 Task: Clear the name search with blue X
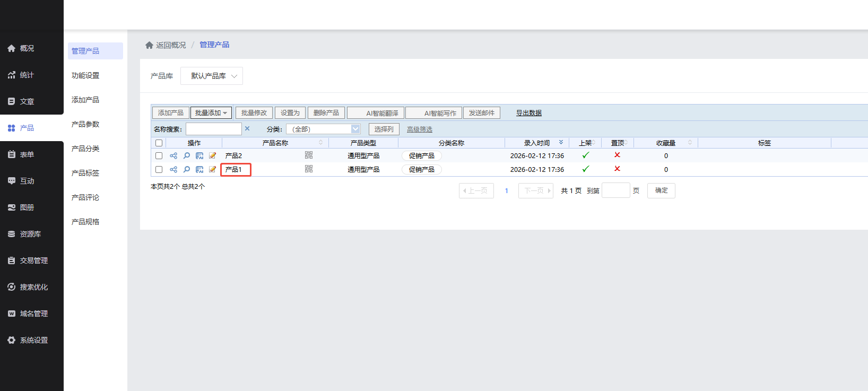point(247,128)
